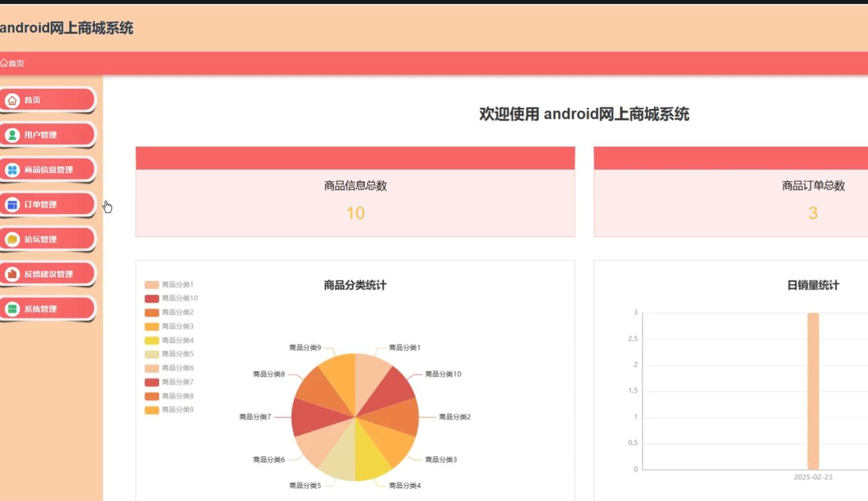The height and width of the screenshot is (501, 868).
Task: Click the yellow chat icon beside 论坛管理
Action: [x=13, y=239]
